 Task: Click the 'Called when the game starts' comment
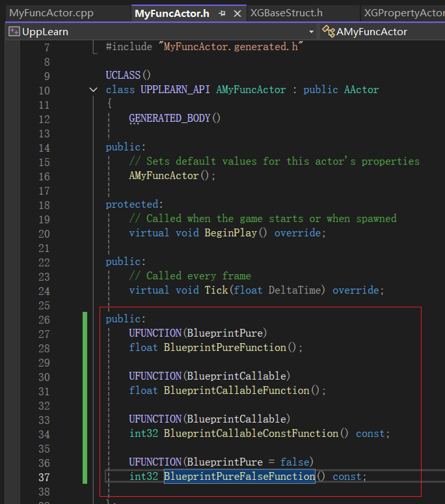pos(263,219)
